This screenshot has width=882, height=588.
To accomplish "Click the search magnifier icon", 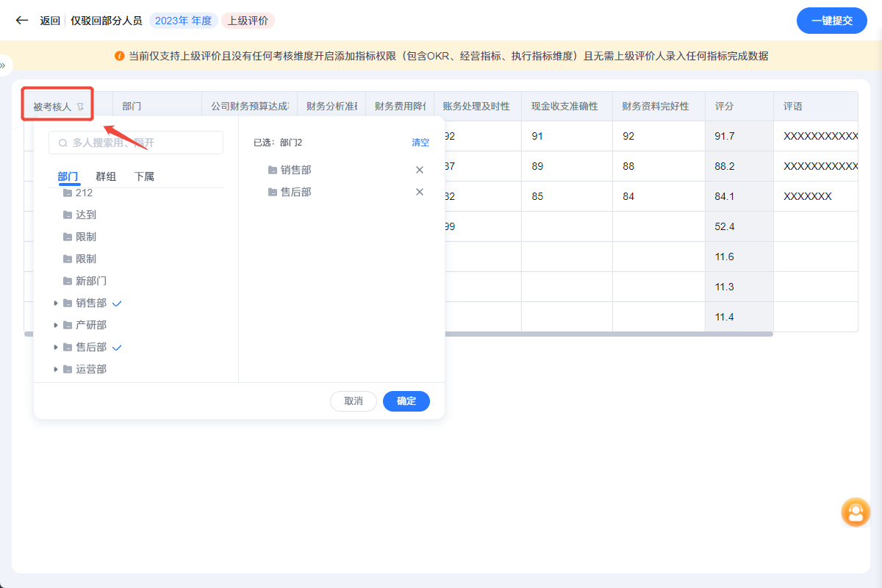I will pos(63,143).
